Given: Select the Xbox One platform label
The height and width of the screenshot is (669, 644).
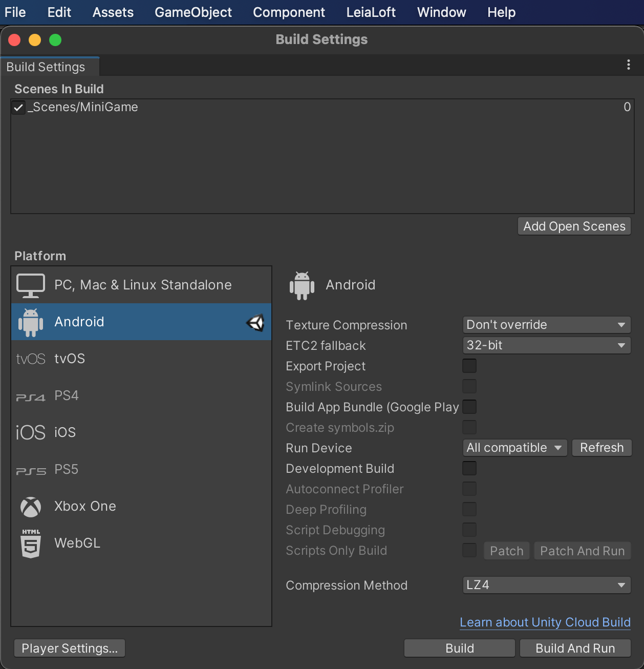Looking at the screenshot, I should click(x=85, y=506).
